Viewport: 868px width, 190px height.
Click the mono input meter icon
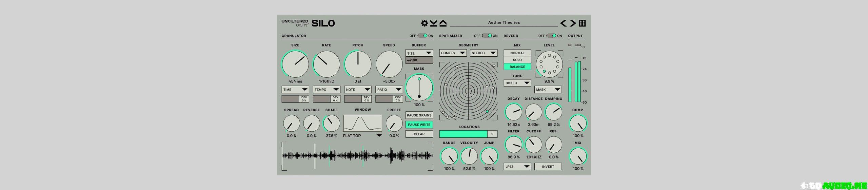pos(570,45)
